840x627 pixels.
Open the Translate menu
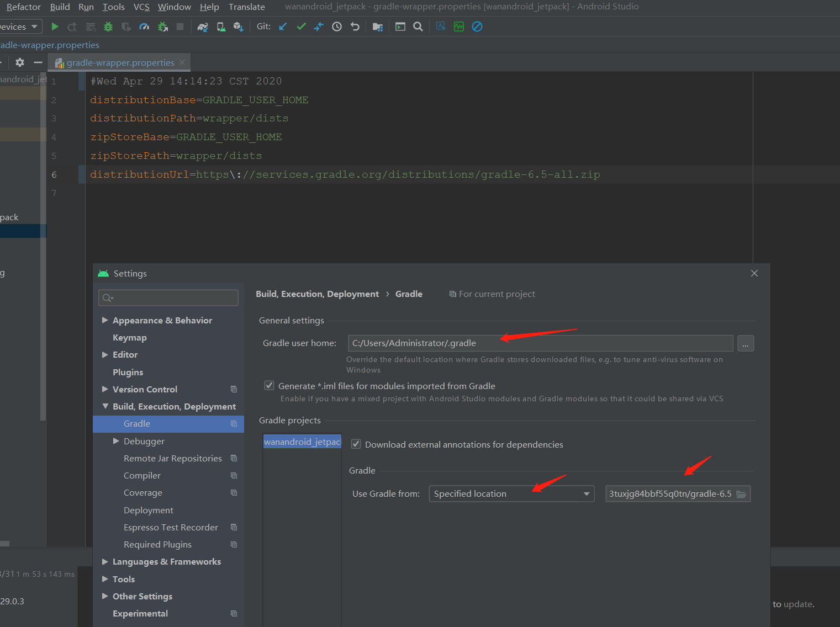pos(247,7)
